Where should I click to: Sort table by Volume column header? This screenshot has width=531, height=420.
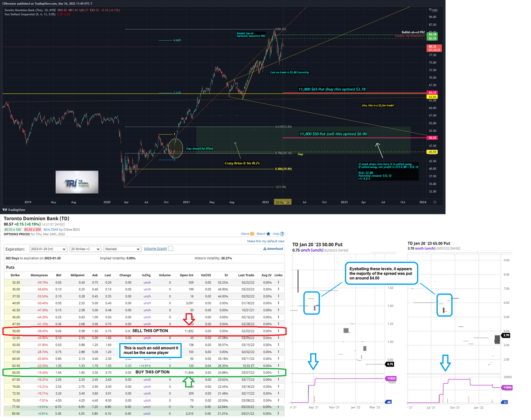point(165,275)
